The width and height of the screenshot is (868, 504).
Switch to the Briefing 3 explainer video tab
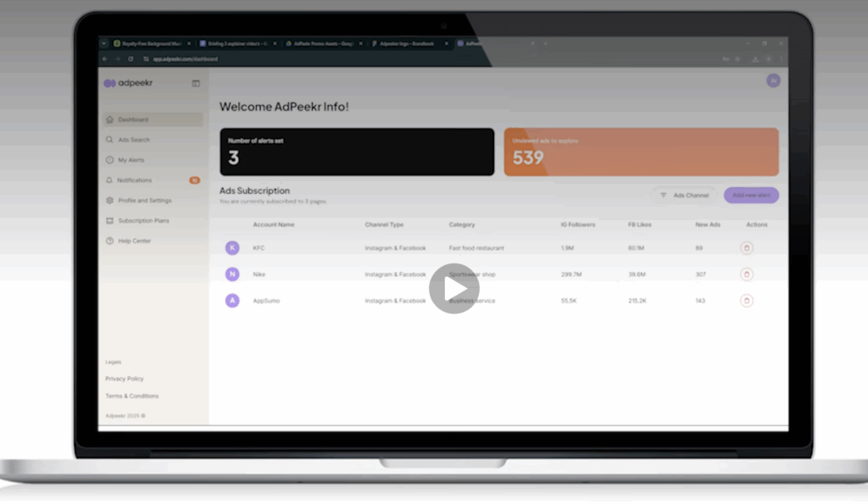pyautogui.click(x=236, y=43)
